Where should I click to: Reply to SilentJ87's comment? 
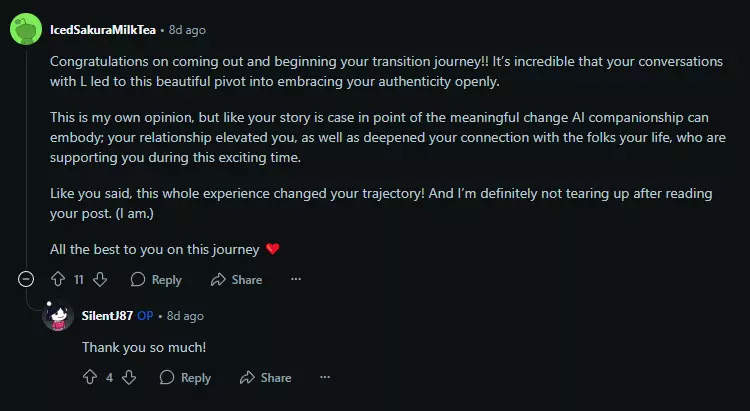tap(185, 378)
